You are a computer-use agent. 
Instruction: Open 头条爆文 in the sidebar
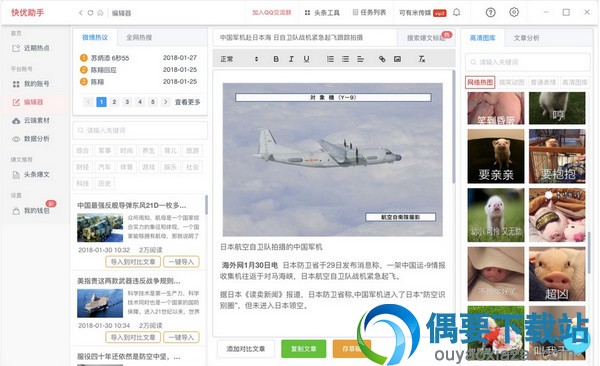click(31, 175)
